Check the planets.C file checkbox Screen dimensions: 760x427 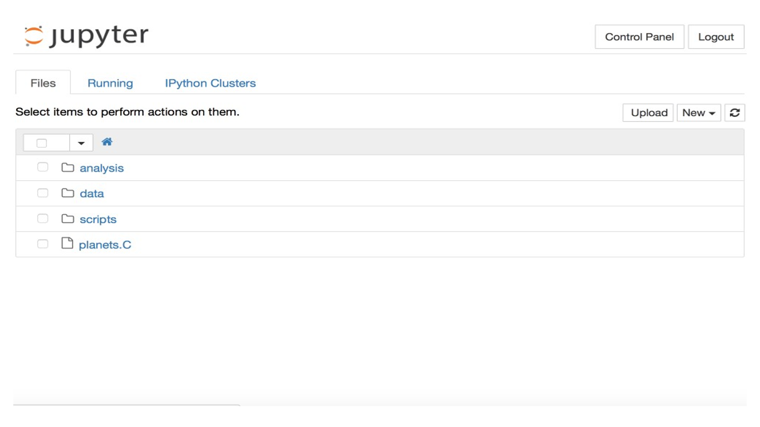(x=43, y=244)
